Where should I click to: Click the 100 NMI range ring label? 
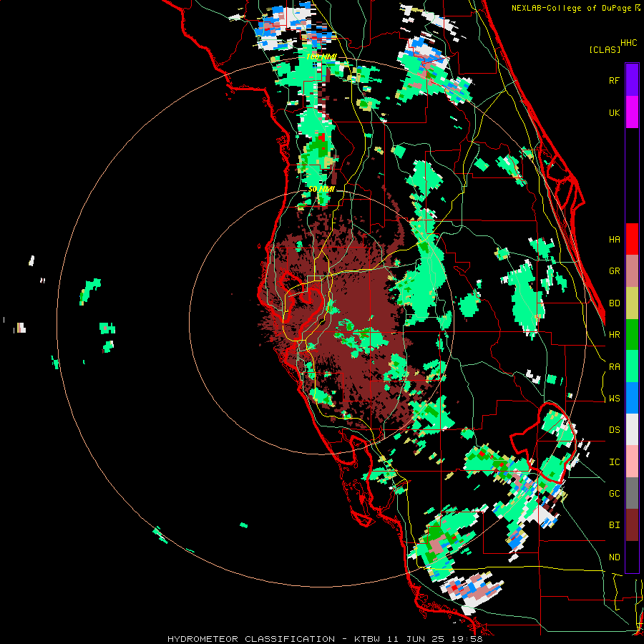pos(321,57)
